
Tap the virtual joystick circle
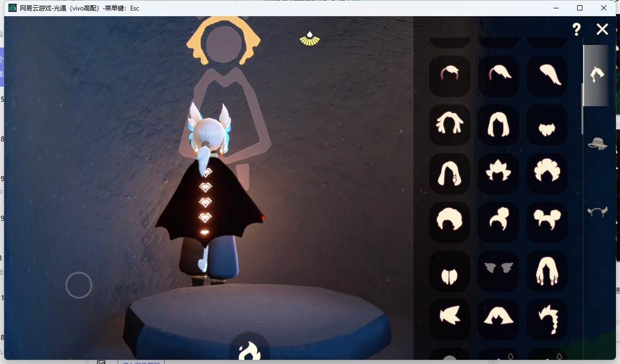[79, 285]
